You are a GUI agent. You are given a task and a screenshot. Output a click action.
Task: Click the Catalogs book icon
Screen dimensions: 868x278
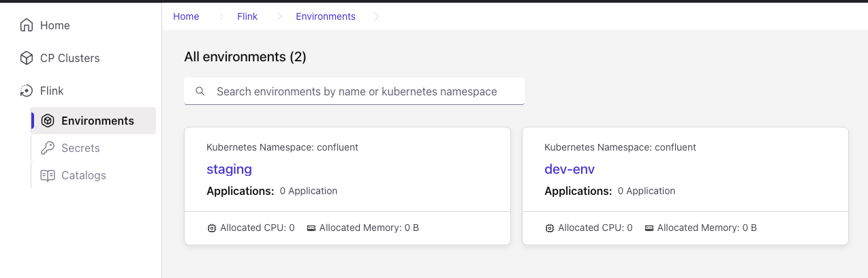(48, 175)
